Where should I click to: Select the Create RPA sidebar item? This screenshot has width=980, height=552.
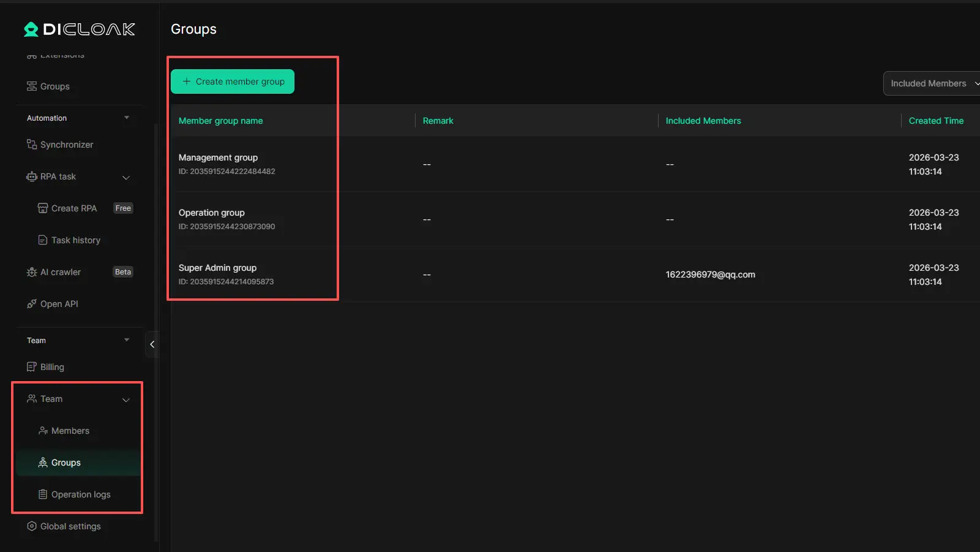pyautogui.click(x=73, y=208)
